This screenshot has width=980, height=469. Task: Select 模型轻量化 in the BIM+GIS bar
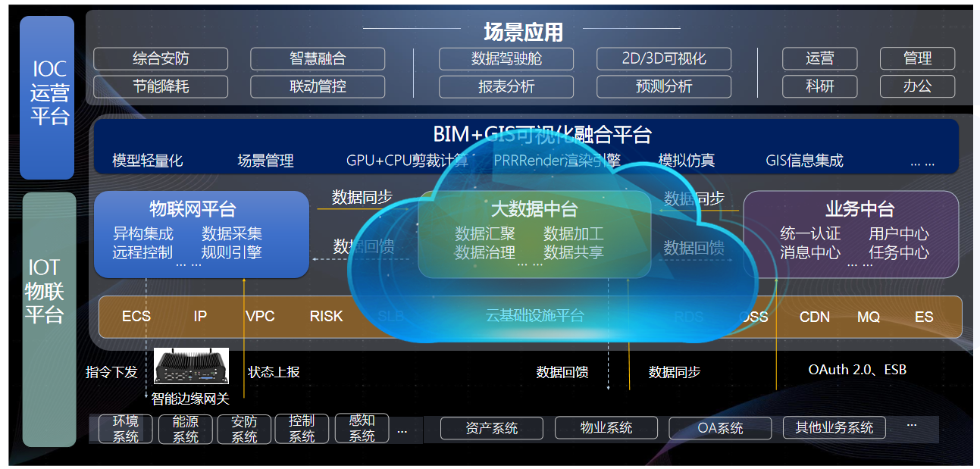[148, 161]
